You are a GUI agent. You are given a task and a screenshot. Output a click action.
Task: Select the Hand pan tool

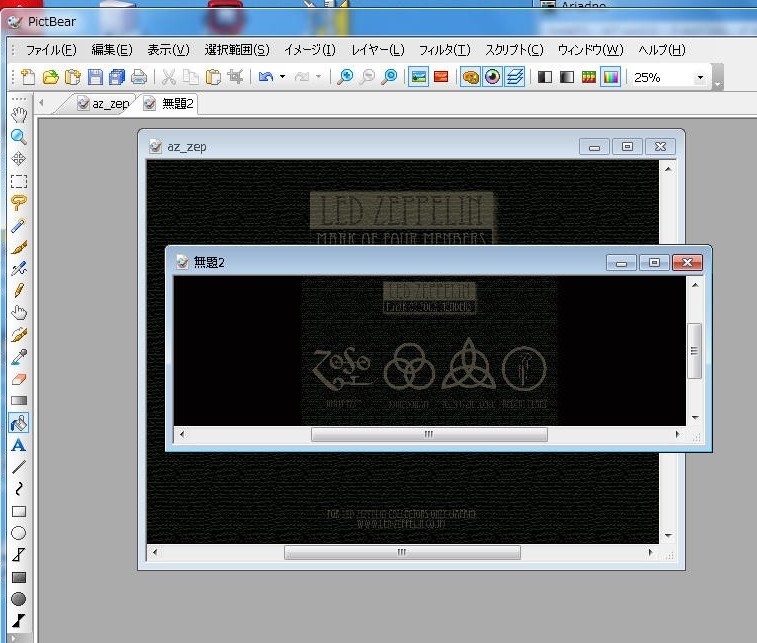19,115
